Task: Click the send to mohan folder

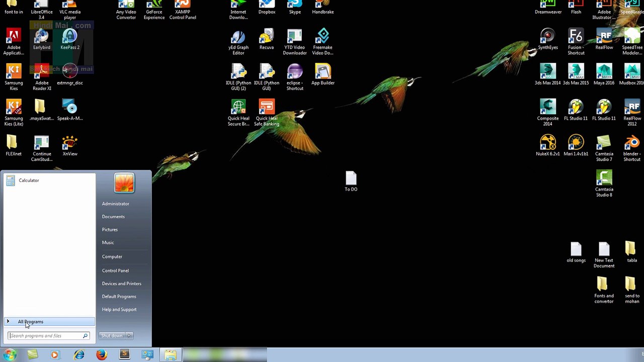Action: point(632,290)
